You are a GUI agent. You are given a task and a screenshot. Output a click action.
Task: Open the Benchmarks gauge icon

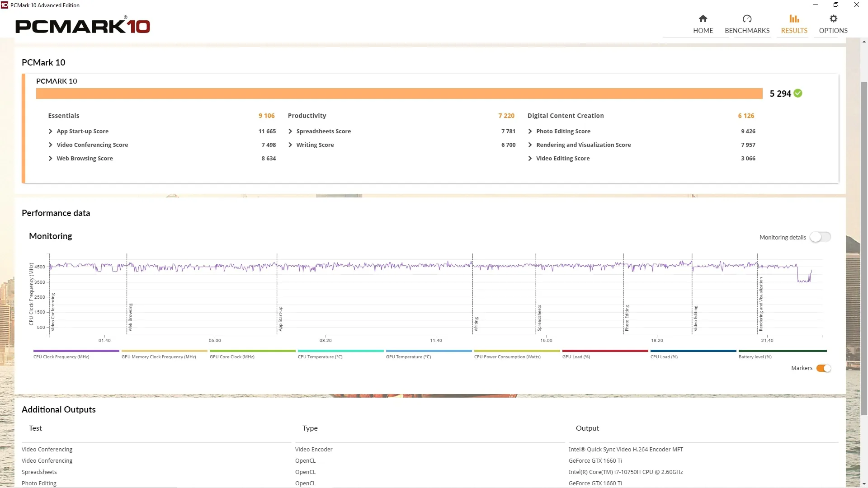tap(747, 19)
